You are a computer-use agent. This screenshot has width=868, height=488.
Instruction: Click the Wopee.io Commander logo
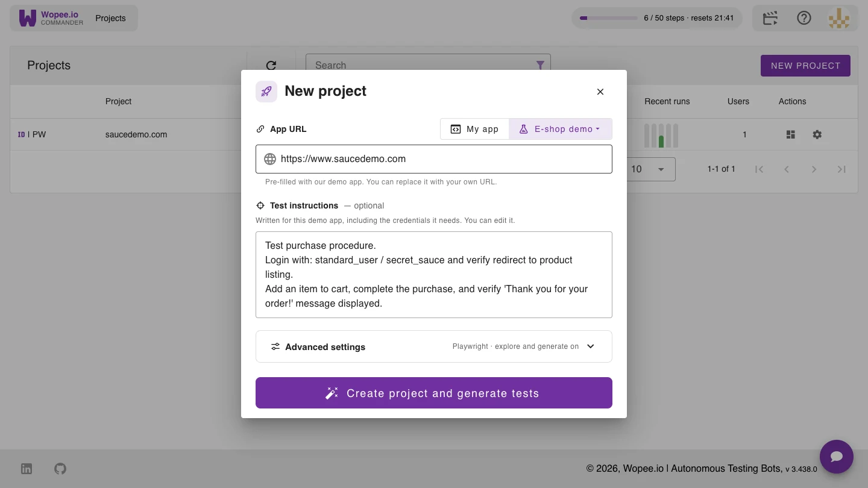point(51,18)
